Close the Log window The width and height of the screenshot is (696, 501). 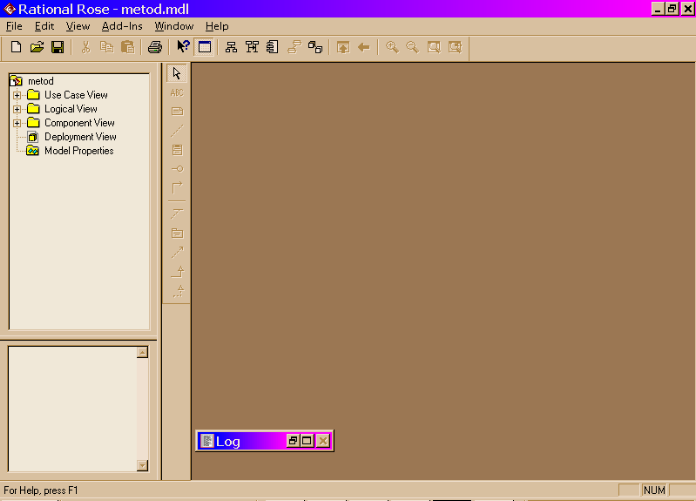click(x=323, y=441)
